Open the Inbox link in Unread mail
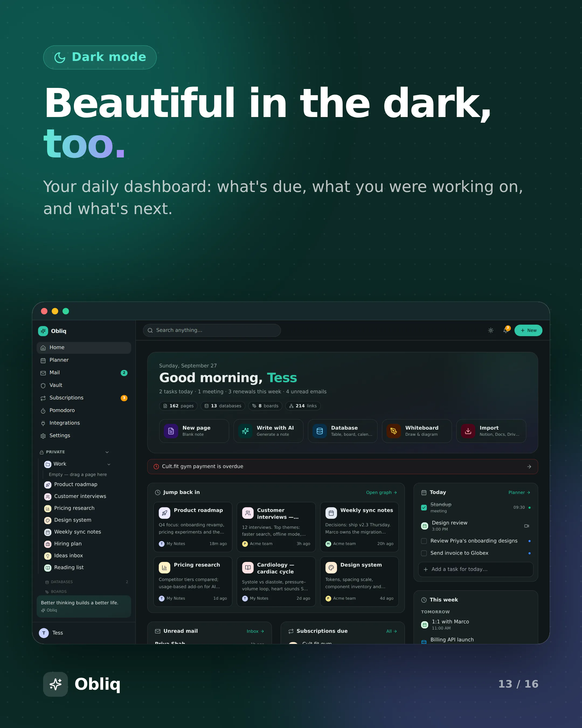 (255, 631)
